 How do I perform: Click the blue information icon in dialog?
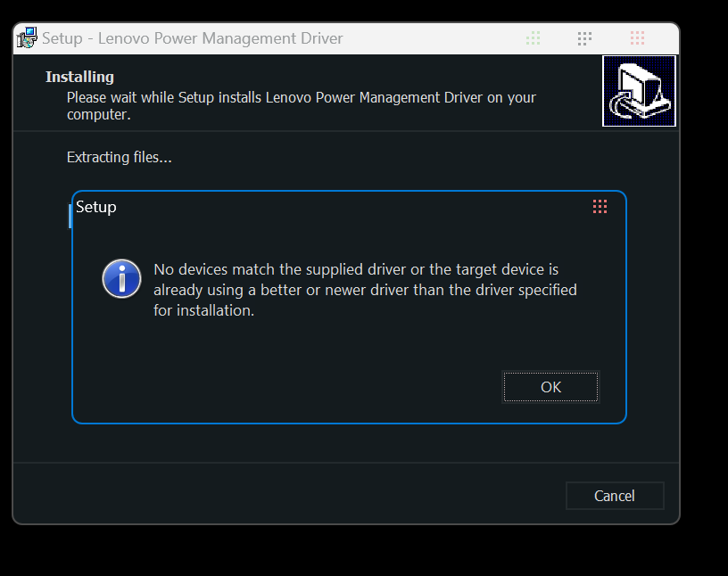[121, 278]
